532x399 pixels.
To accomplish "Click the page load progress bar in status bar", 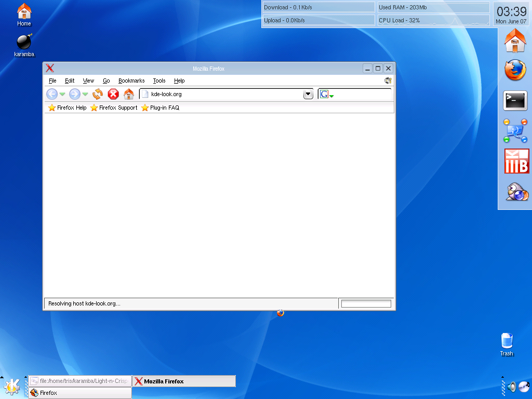I will click(x=366, y=303).
